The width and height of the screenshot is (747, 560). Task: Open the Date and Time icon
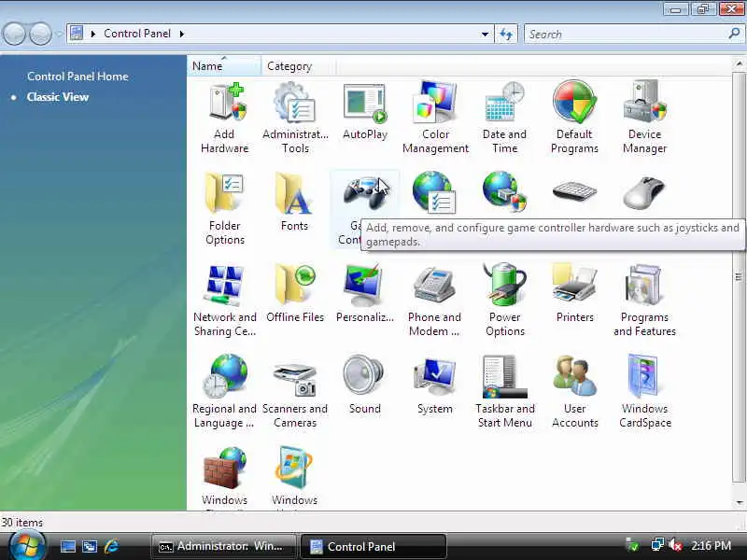pos(504,101)
